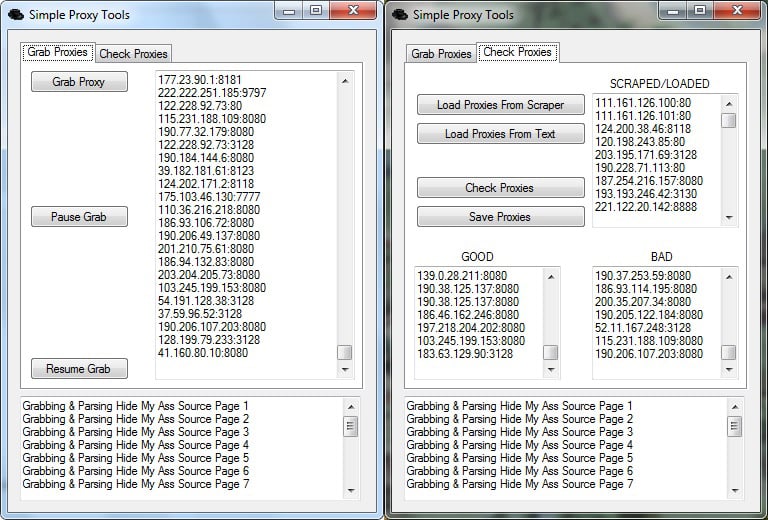Select 221.122.20.142:8888 in SCRAPED/LOADED list
The image size is (768, 520).
click(x=646, y=207)
